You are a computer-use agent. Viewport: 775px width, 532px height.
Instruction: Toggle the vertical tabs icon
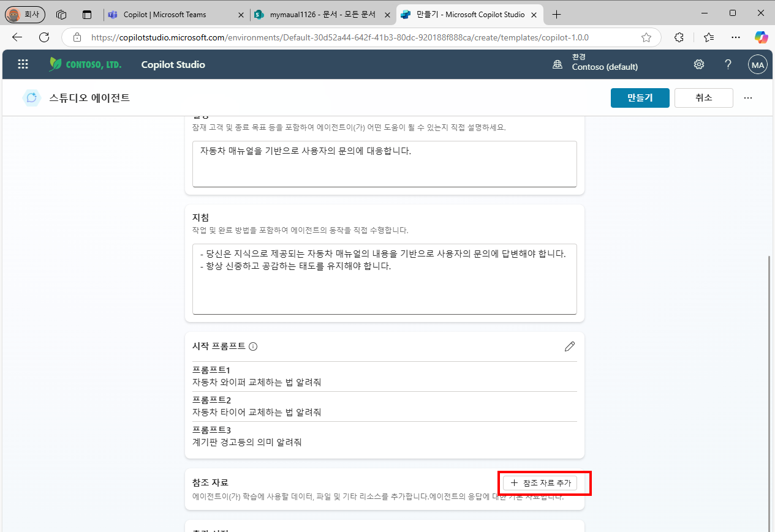click(x=87, y=14)
